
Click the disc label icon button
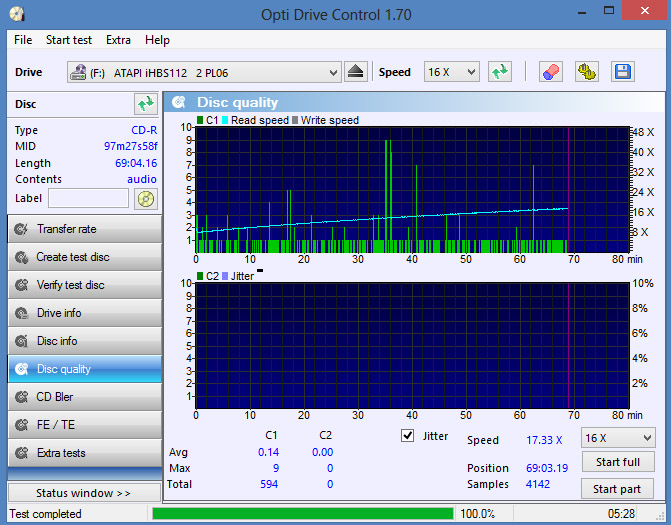tap(145, 199)
